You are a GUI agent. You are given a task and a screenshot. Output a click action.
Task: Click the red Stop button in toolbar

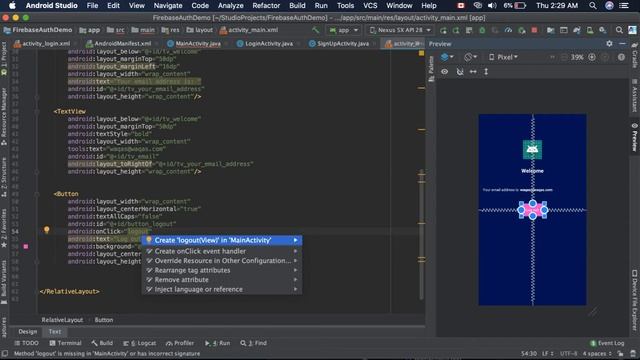(534, 30)
